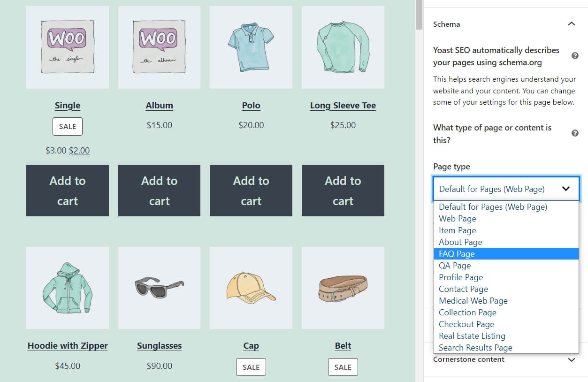Click the help icon beside page type question

575,133
